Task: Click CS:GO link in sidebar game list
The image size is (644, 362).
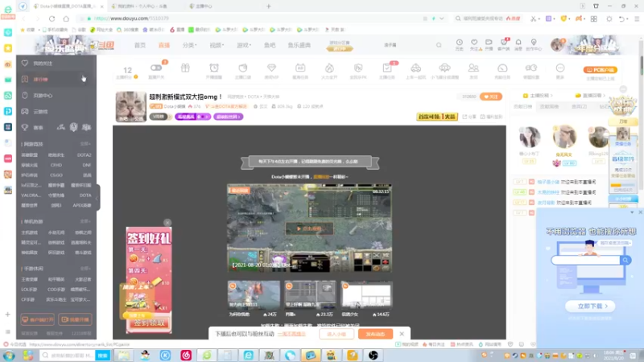Action: click(x=56, y=175)
